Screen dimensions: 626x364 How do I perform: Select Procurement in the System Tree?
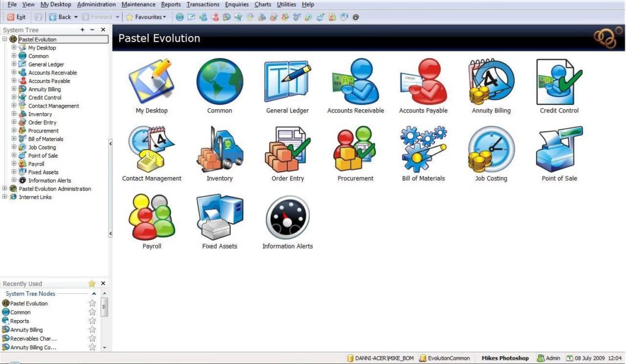click(x=43, y=131)
